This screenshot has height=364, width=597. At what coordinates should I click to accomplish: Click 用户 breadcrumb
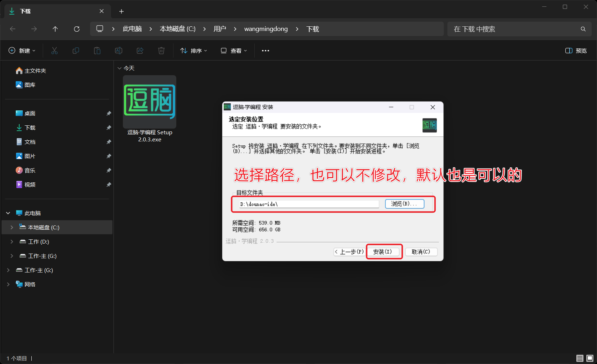[220, 29]
